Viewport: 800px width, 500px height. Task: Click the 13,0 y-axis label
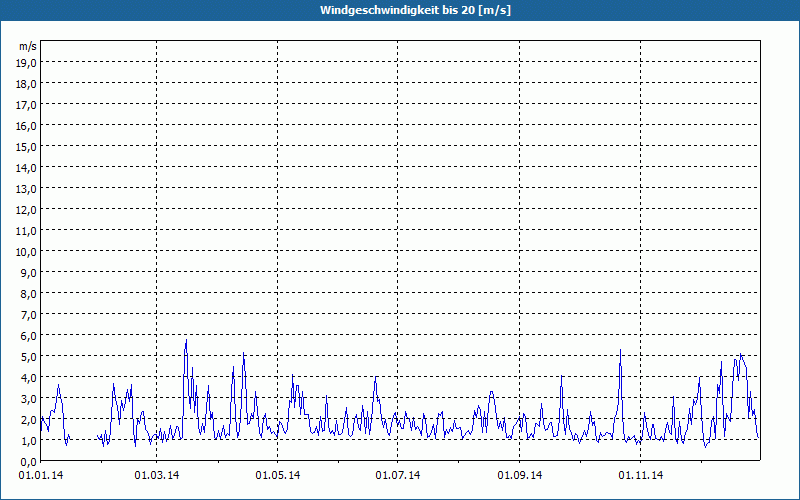click(27, 189)
